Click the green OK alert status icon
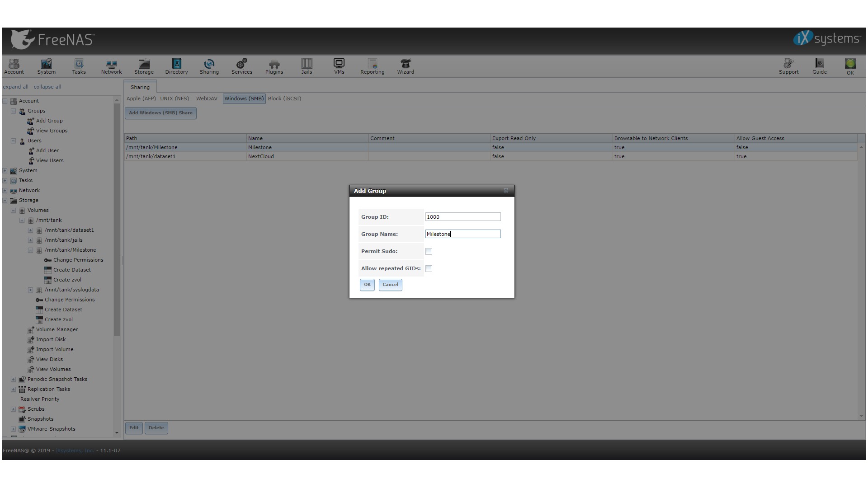The width and height of the screenshot is (868, 488). coord(850,66)
